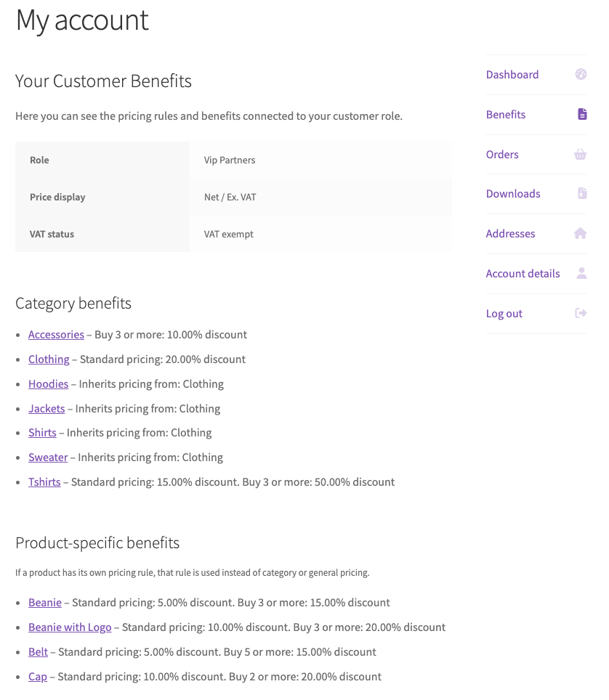The height and width of the screenshot is (700, 609).
Task: Click the Log out arrow icon
Action: point(581,313)
